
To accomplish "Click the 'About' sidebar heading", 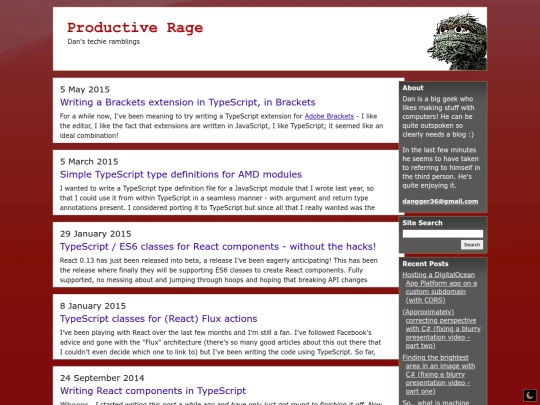I will tap(413, 88).
